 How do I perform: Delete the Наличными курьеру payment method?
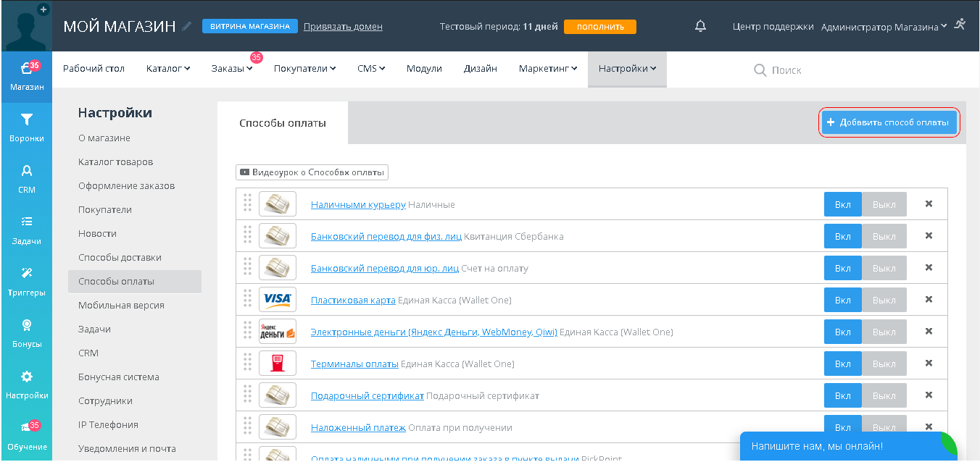(929, 204)
